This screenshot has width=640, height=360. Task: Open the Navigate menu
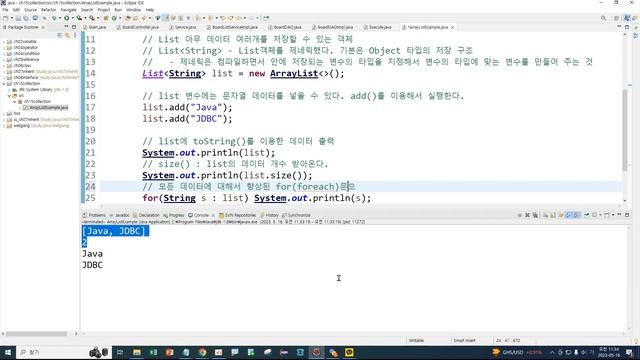tap(68, 10)
